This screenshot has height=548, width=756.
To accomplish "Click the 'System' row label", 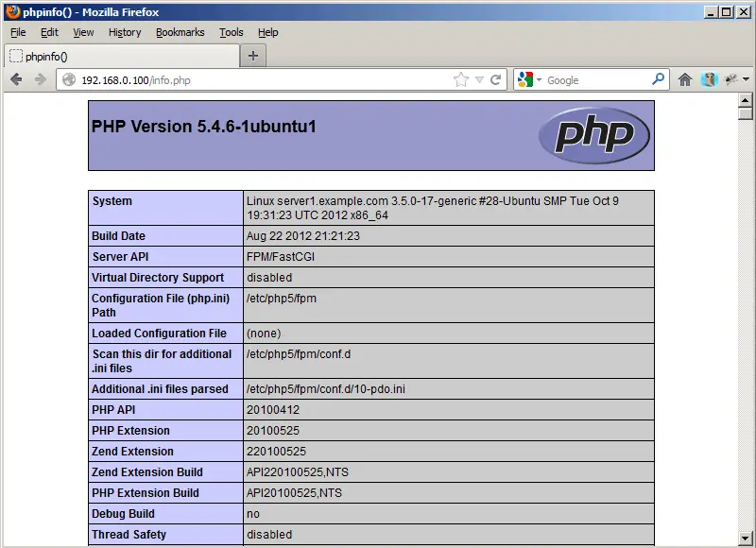I will (x=112, y=201).
